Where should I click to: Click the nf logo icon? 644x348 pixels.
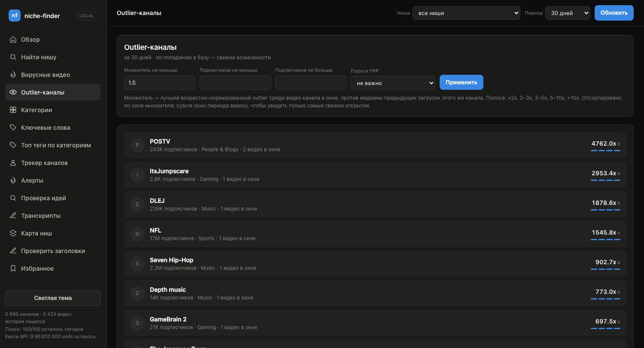(x=15, y=15)
